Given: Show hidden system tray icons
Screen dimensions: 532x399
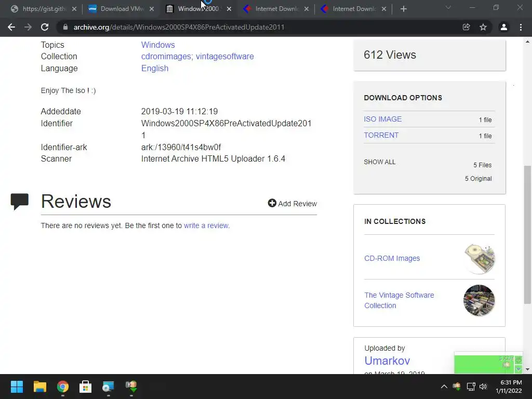Looking at the screenshot, I should pos(444,387).
